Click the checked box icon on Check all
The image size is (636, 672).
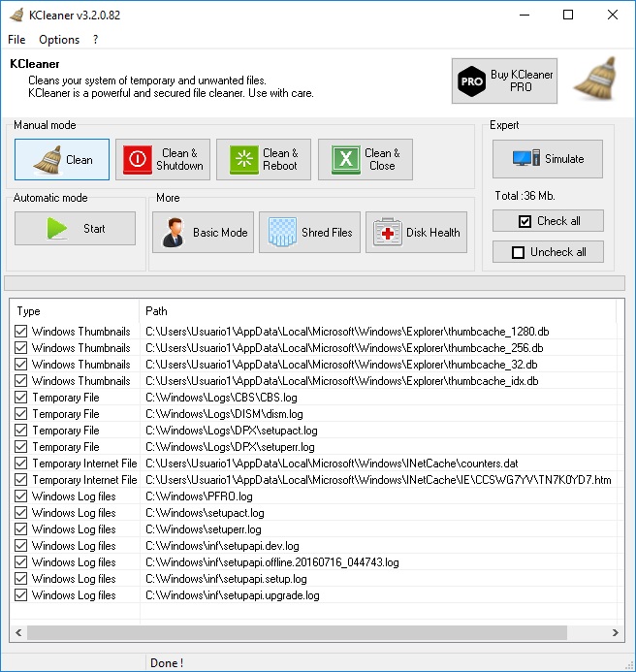point(525,221)
